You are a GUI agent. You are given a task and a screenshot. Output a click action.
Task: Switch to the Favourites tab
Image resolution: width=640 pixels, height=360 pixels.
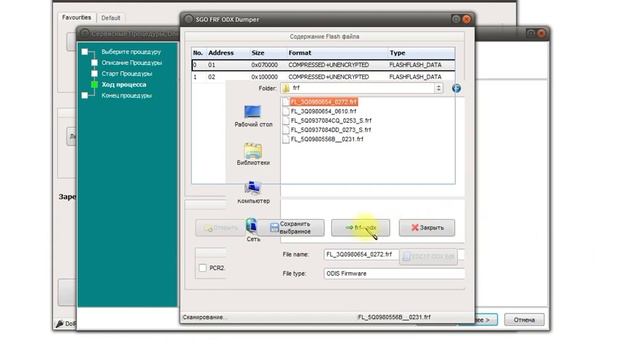click(76, 18)
